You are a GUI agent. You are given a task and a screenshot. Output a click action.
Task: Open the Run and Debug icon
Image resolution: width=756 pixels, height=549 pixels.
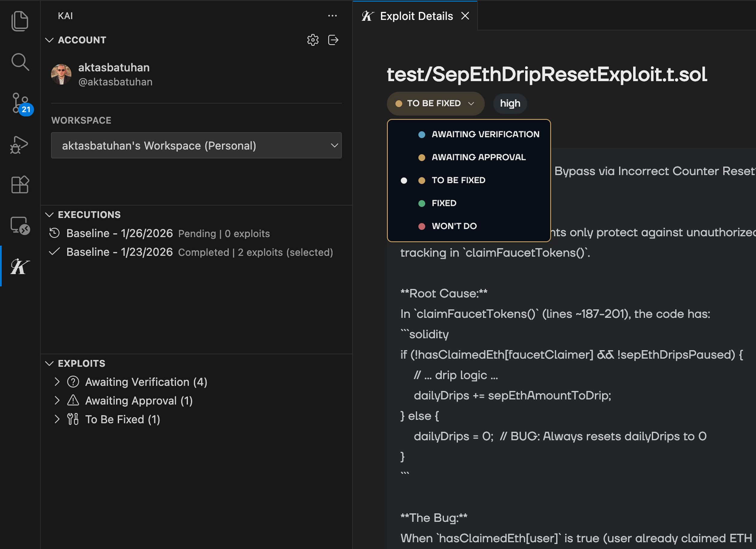pyautogui.click(x=20, y=144)
